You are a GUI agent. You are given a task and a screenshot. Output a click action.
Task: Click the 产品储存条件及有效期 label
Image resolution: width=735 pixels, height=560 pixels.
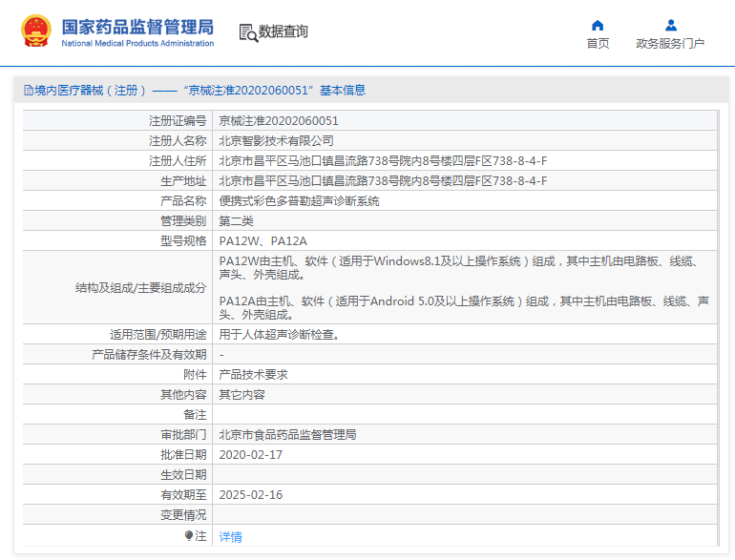pos(149,355)
